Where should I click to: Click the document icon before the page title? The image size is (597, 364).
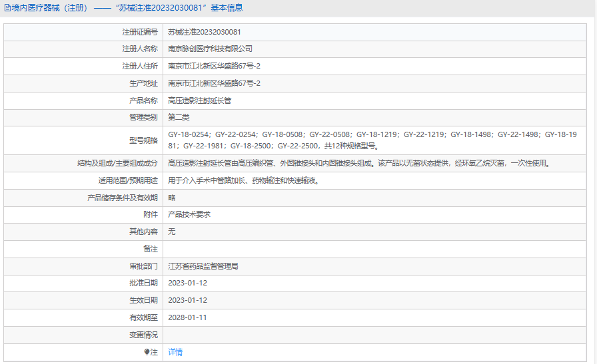(7, 8)
